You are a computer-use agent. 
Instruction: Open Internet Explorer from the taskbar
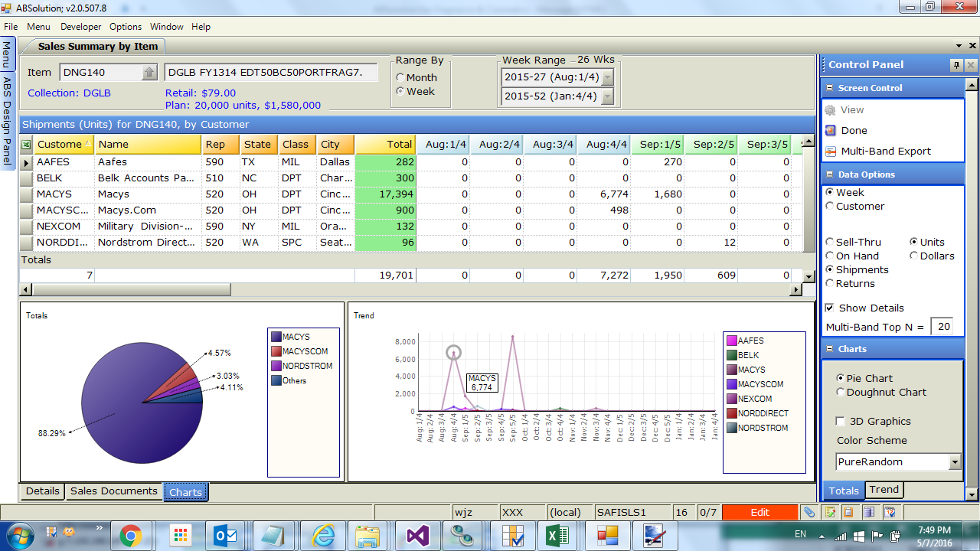[323, 536]
